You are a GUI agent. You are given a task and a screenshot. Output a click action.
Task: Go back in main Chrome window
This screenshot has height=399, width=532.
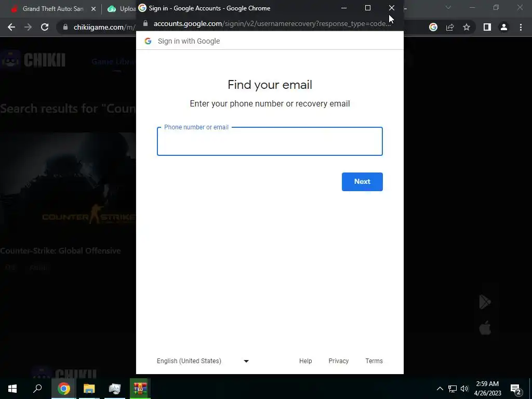point(11,27)
